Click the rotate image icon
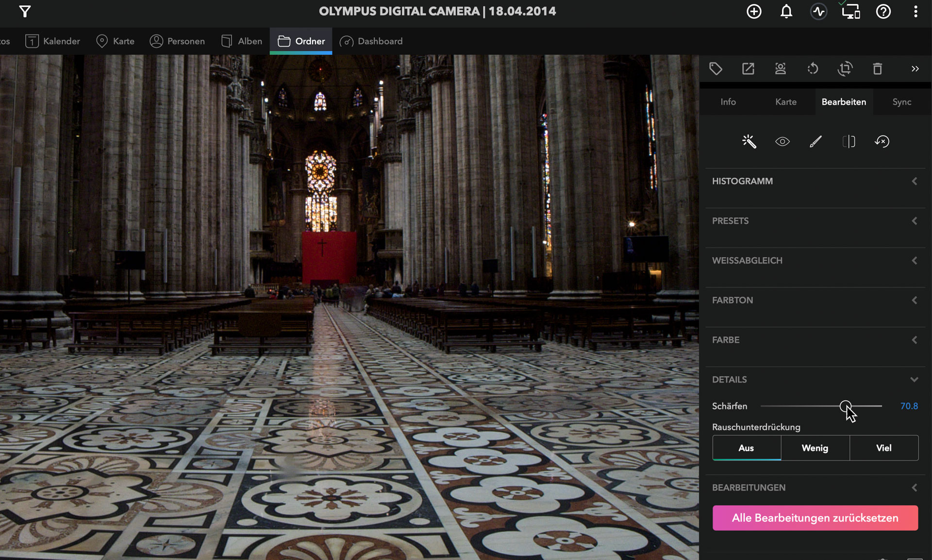This screenshot has width=932, height=560. (813, 69)
